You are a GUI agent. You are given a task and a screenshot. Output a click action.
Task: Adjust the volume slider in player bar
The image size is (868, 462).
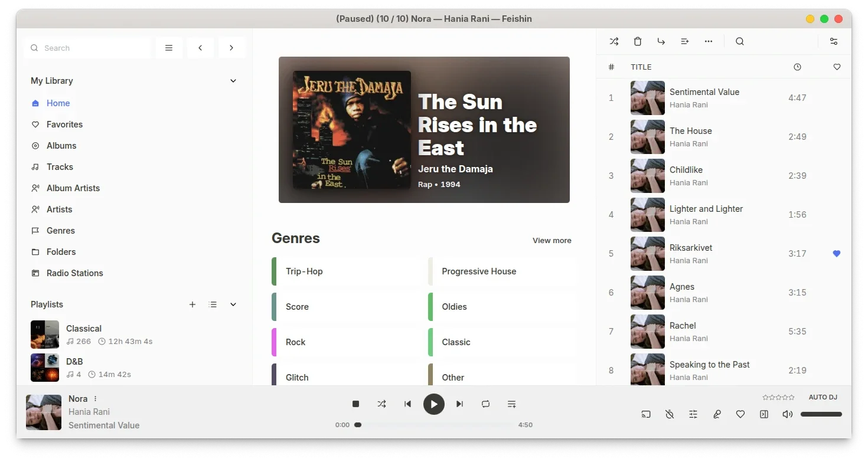[821, 414]
